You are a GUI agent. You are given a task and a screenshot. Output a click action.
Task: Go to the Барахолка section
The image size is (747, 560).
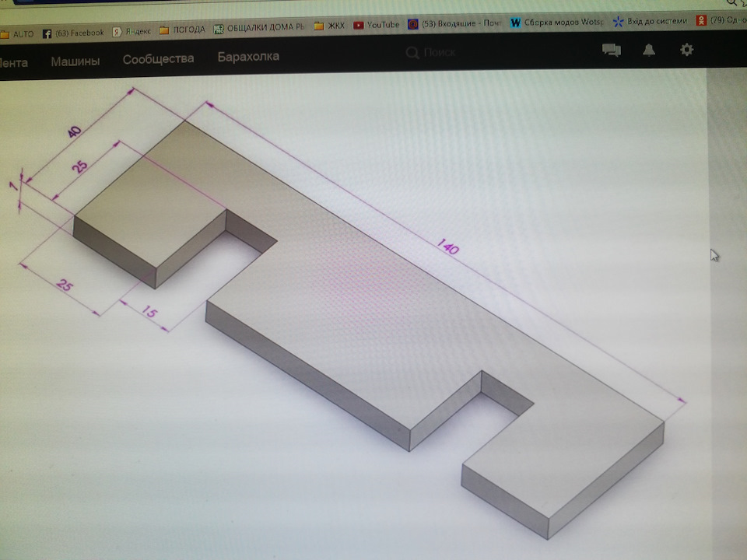point(248,56)
